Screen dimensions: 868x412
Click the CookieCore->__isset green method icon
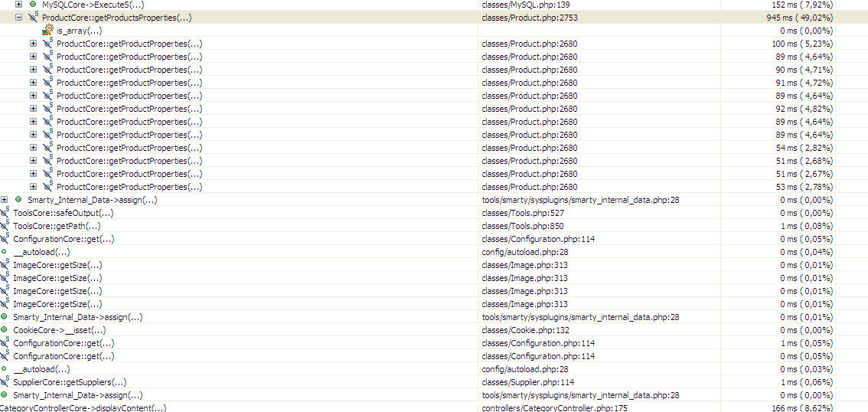(5, 330)
